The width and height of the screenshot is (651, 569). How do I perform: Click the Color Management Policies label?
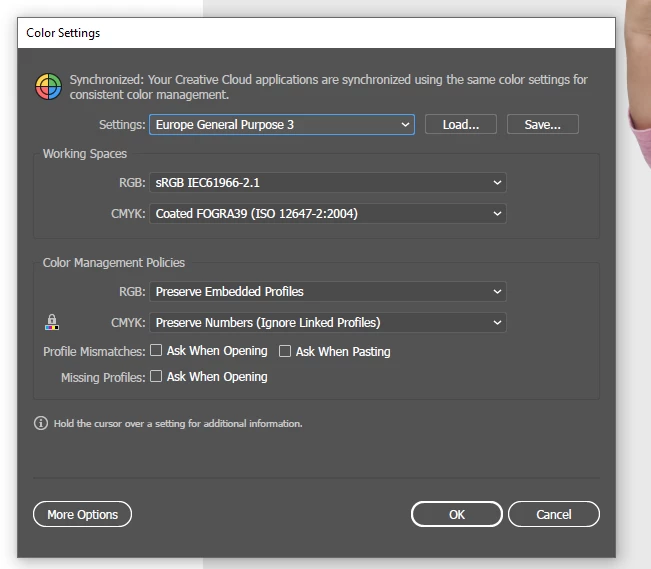114,262
